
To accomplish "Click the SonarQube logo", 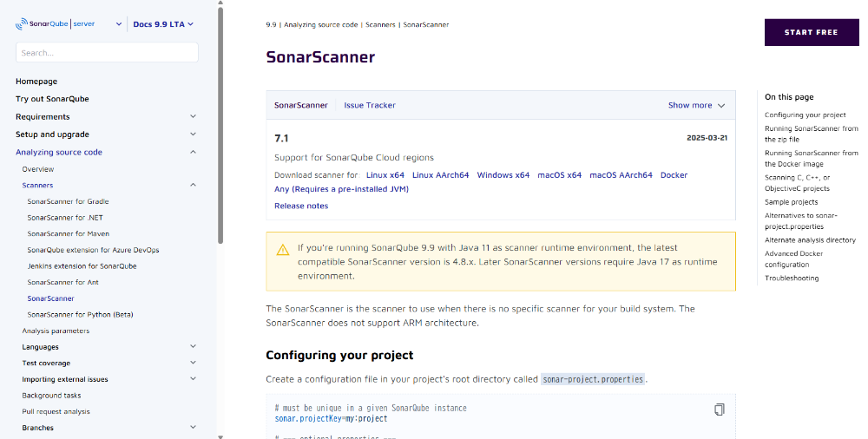I will click(x=55, y=23).
